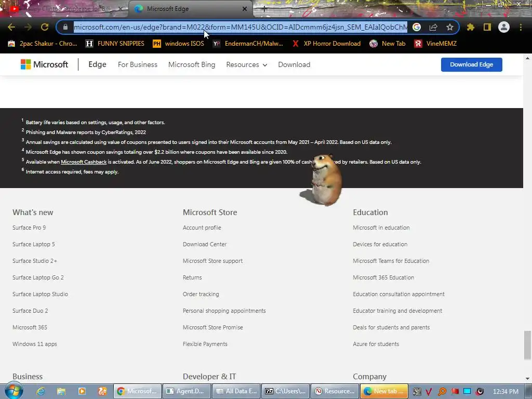Go back with the browser back arrow

click(11, 27)
